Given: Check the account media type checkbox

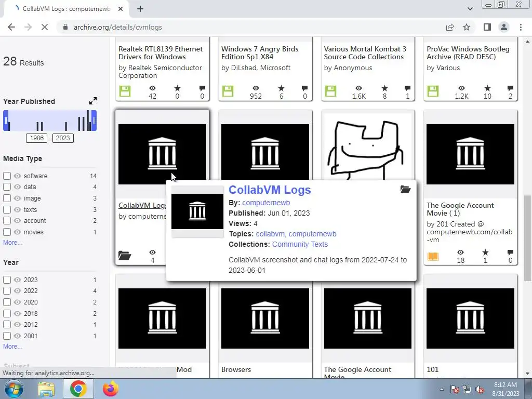Looking at the screenshot, I should (7, 220).
